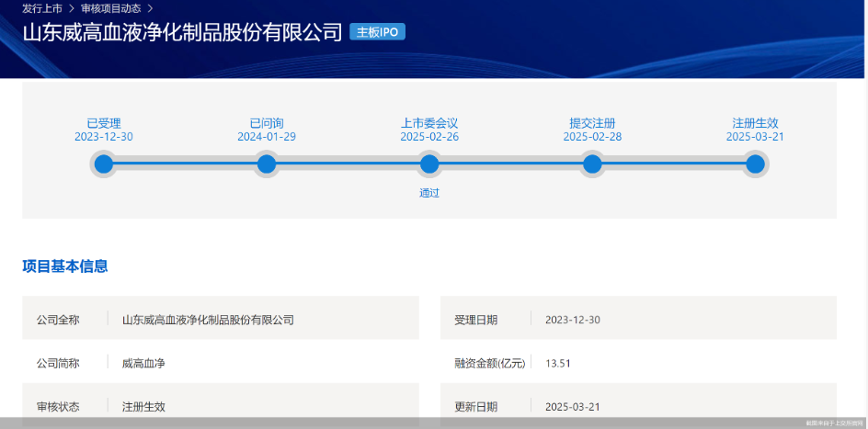868x429 pixels.
Task: Click the 已受理 stage label
Action: coord(104,123)
